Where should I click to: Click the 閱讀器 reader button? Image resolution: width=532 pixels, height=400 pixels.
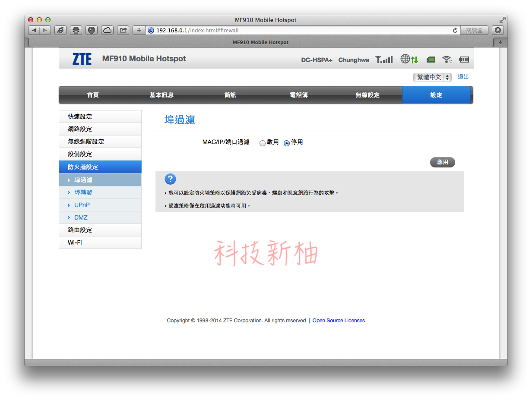pos(474,30)
